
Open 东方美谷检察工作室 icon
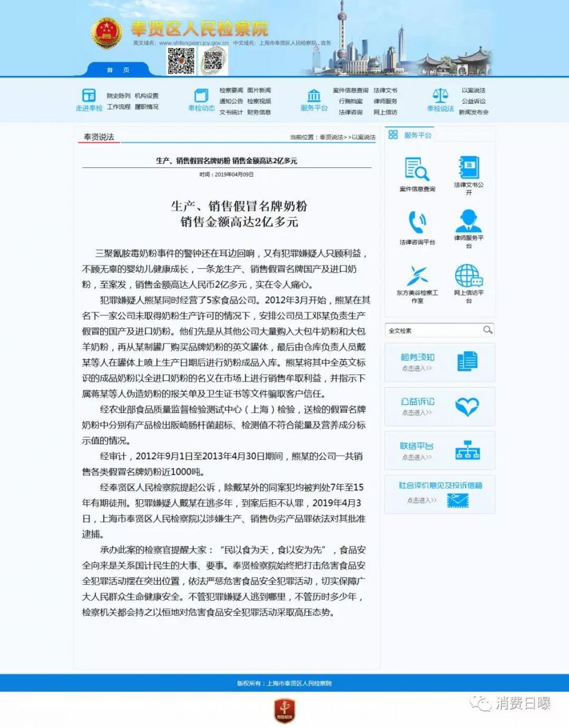point(417,275)
